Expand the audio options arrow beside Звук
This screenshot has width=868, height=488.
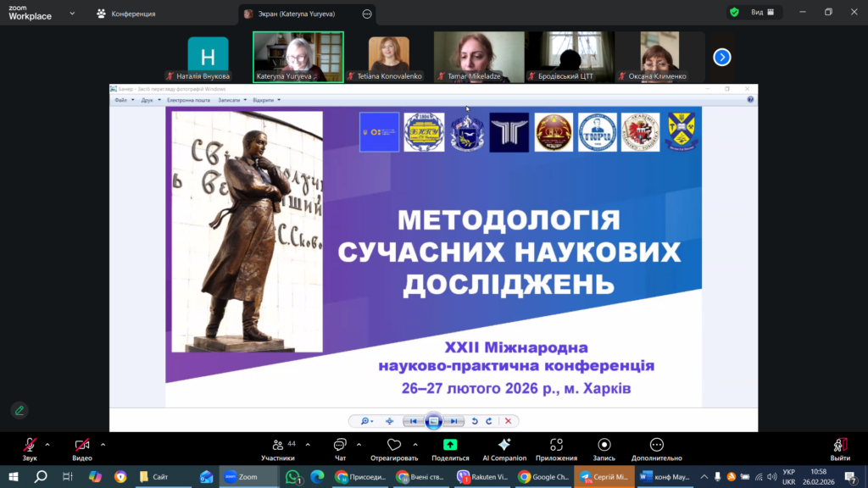pos(47,444)
